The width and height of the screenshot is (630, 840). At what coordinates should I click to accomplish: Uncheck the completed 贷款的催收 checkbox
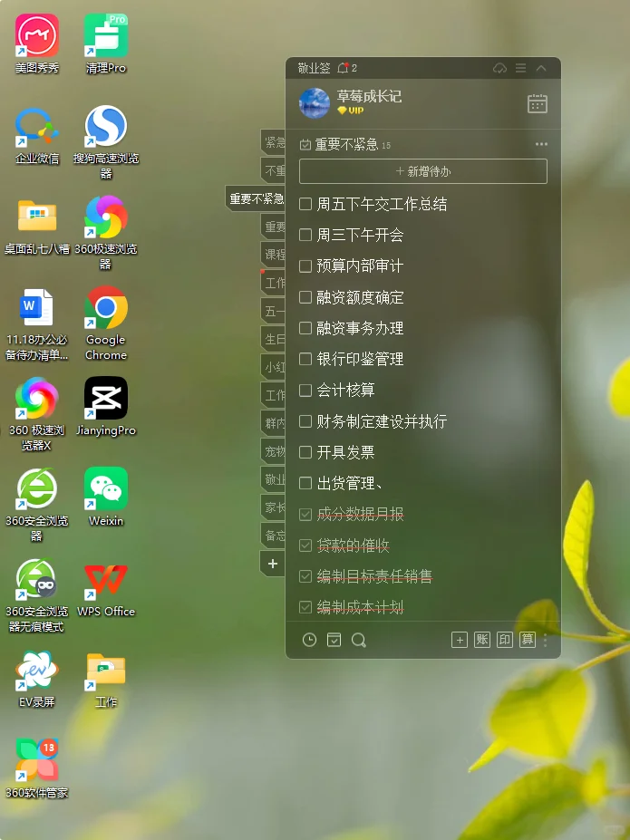[x=305, y=546]
